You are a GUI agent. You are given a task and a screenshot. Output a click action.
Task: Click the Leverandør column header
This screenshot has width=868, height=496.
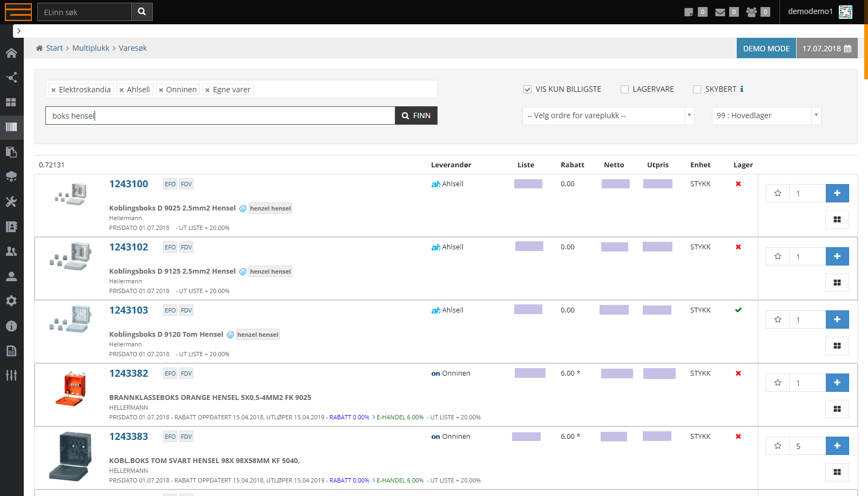(x=451, y=165)
